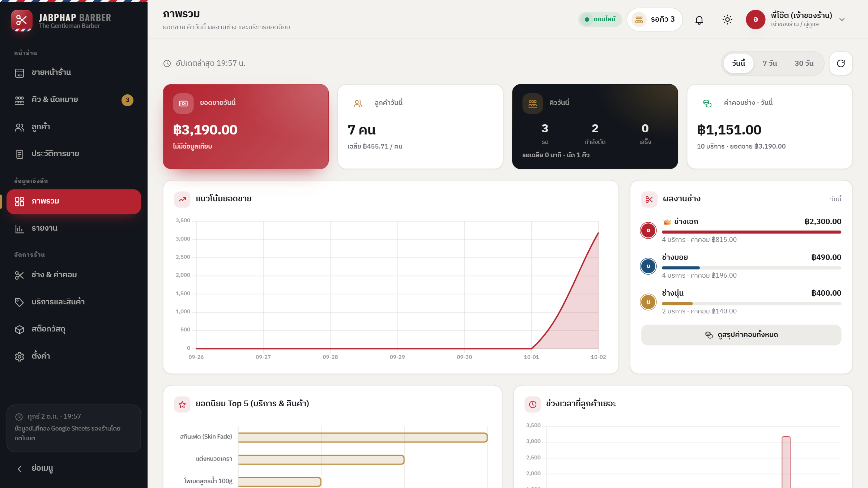The height and width of the screenshot is (488, 868).
Task: Click the notification bell icon
Action: coord(699,20)
